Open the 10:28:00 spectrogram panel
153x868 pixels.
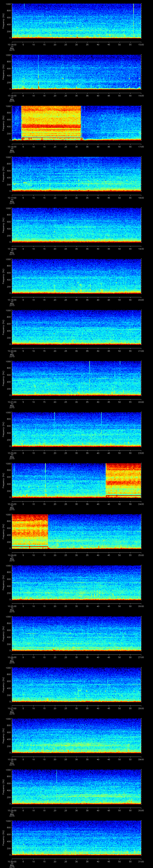click(x=76, y=736)
